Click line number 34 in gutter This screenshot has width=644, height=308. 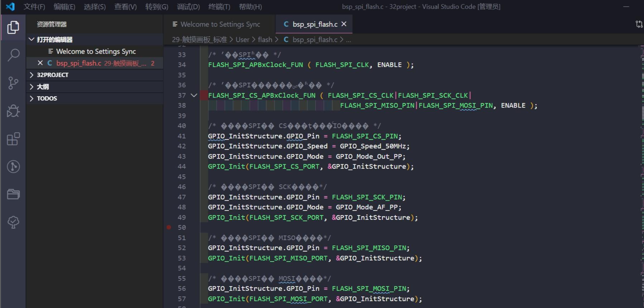(182, 65)
